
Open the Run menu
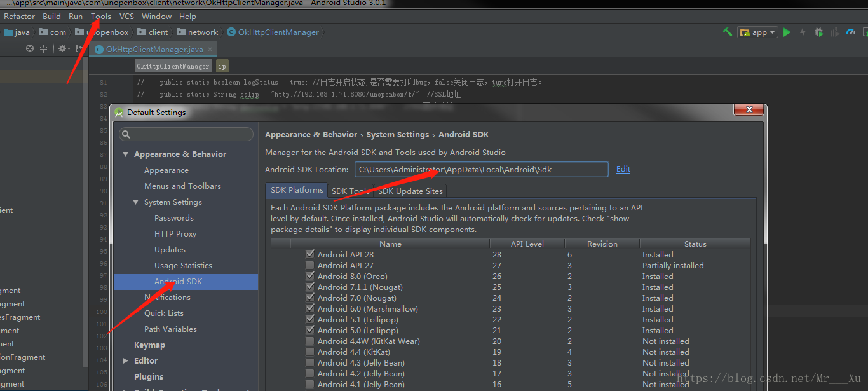point(76,16)
